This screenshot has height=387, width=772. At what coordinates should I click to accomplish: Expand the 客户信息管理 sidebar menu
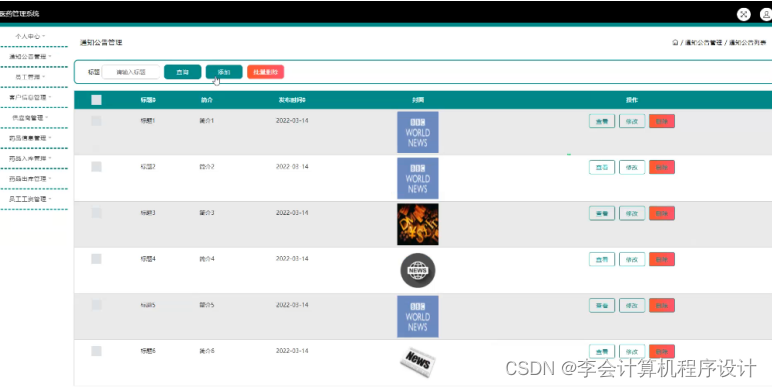point(30,97)
